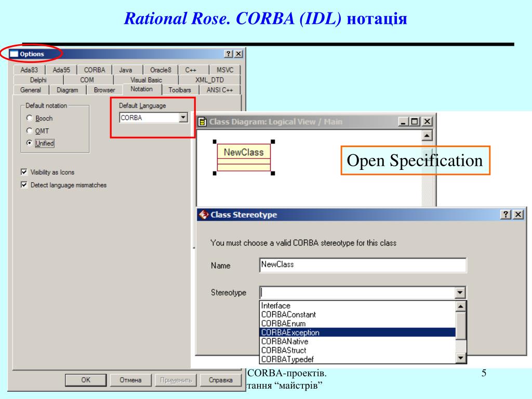Minimize the Class Diagram window
The height and width of the screenshot is (399, 532).
coord(403,122)
